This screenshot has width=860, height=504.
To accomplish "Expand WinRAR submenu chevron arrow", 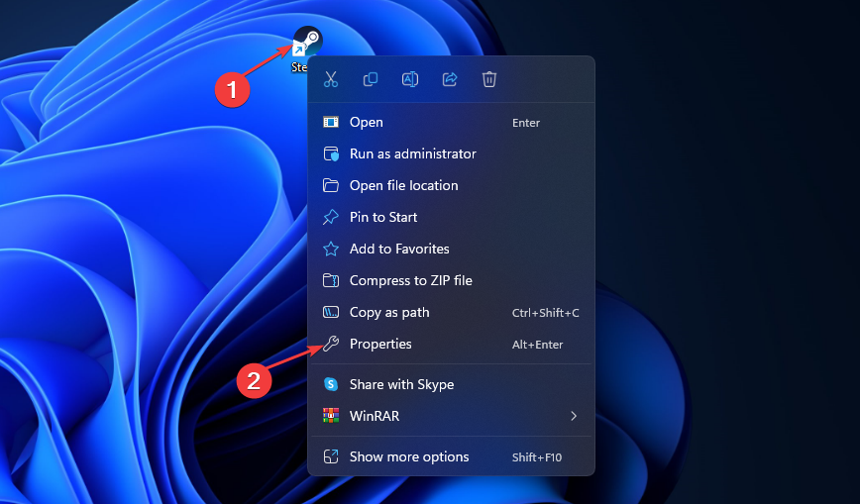I will tap(574, 416).
